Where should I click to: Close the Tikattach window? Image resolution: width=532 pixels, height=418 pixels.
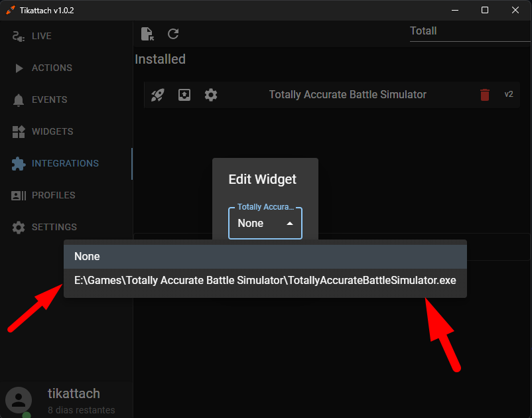point(515,10)
